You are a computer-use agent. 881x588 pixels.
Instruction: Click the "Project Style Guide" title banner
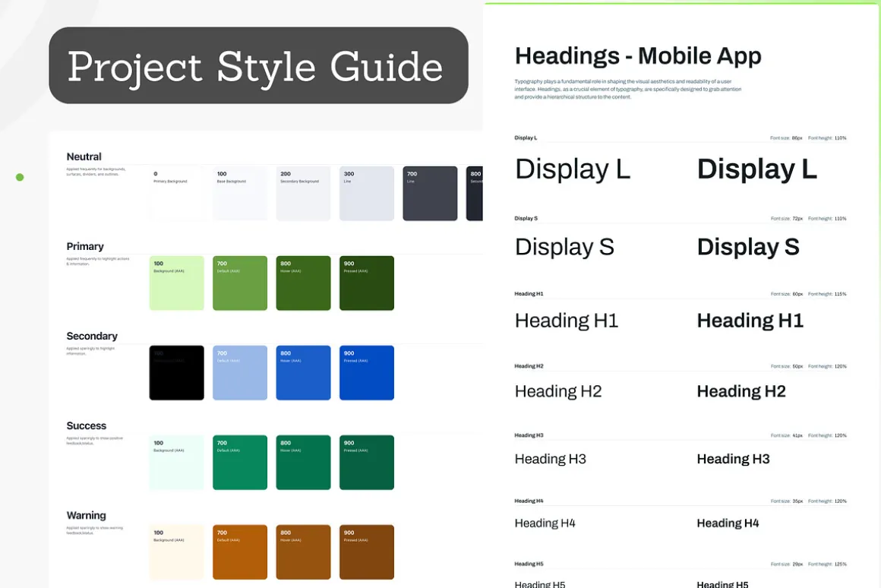[x=258, y=65]
